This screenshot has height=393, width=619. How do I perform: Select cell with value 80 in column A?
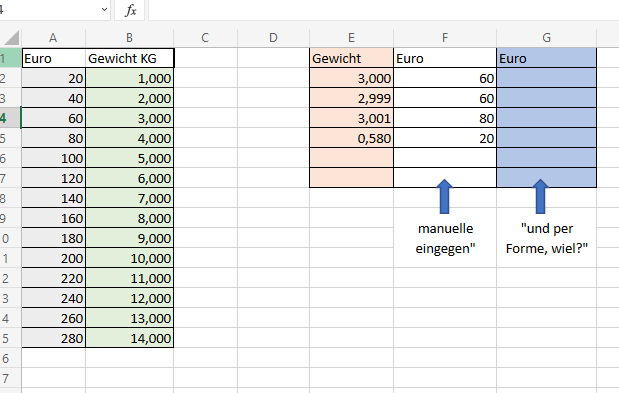click(x=54, y=138)
